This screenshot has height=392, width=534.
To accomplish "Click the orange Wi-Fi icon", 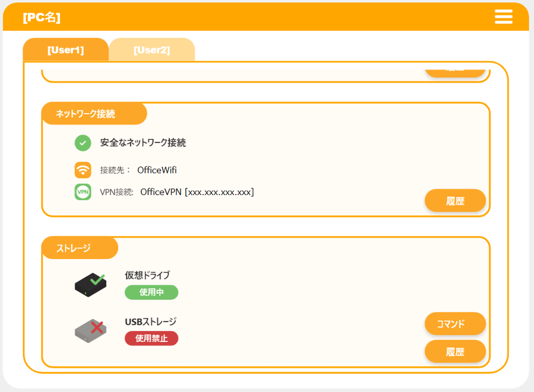I will pos(83,170).
